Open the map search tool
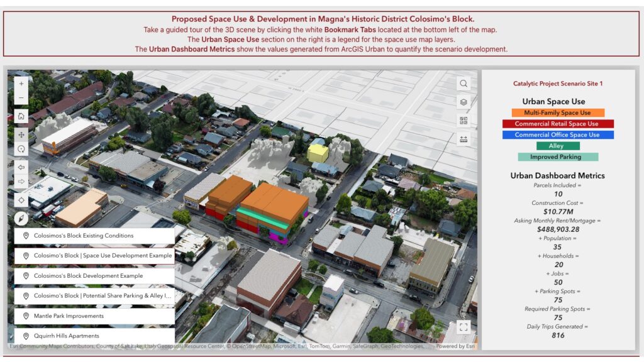Image resolution: width=644 pixels, height=362 pixels. click(x=464, y=84)
